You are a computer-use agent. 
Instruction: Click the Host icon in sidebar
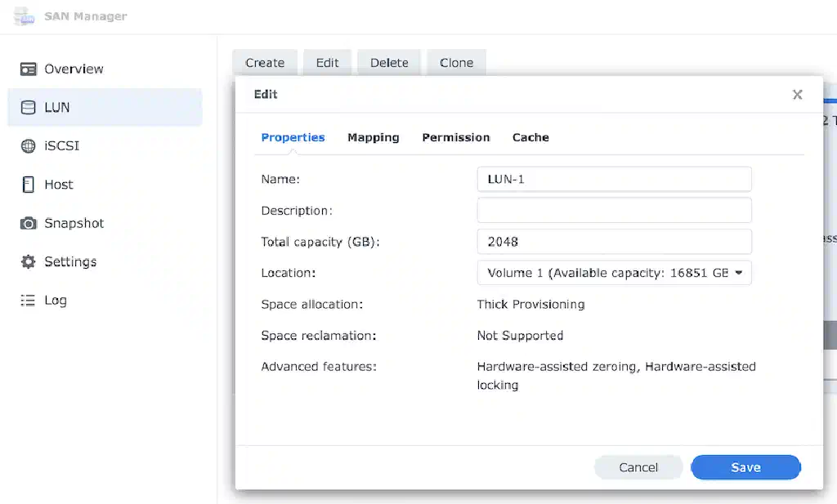[29, 185]
